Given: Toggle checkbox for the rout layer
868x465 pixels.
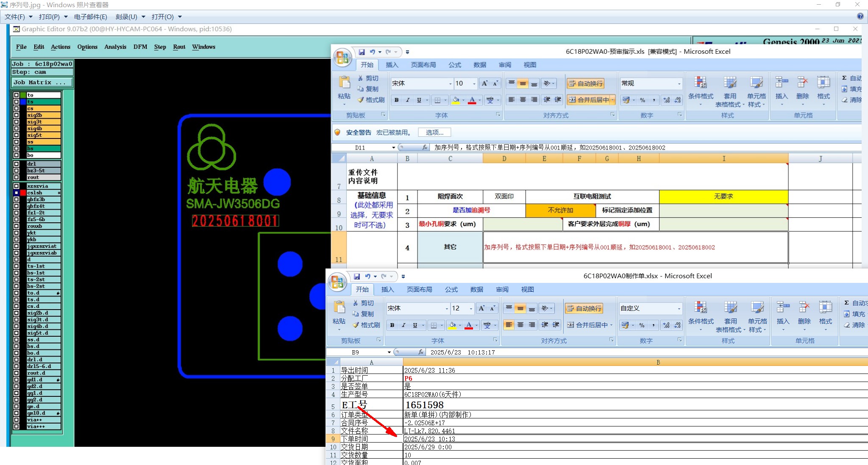Looking at the screenshot, I should click(16, 177).
